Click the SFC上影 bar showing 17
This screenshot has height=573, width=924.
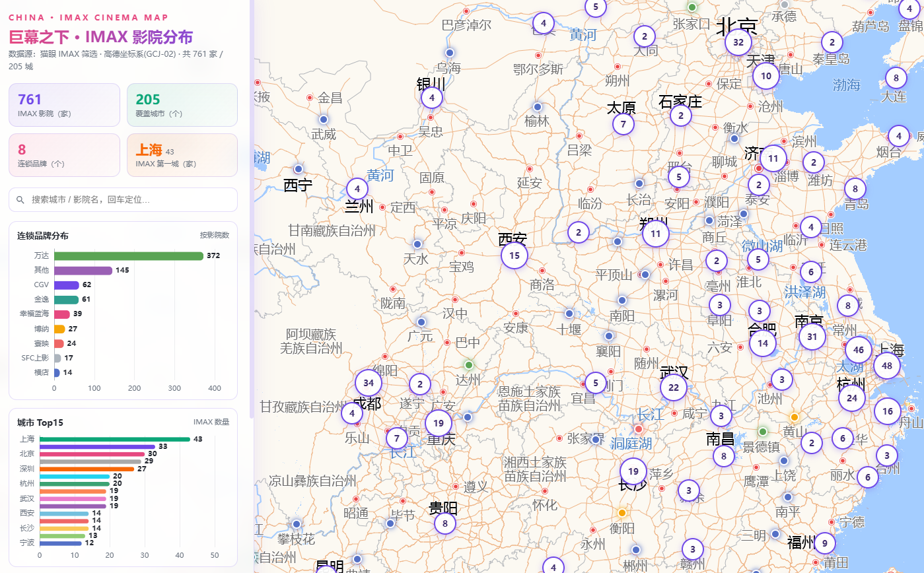click(x=57, y=358)
